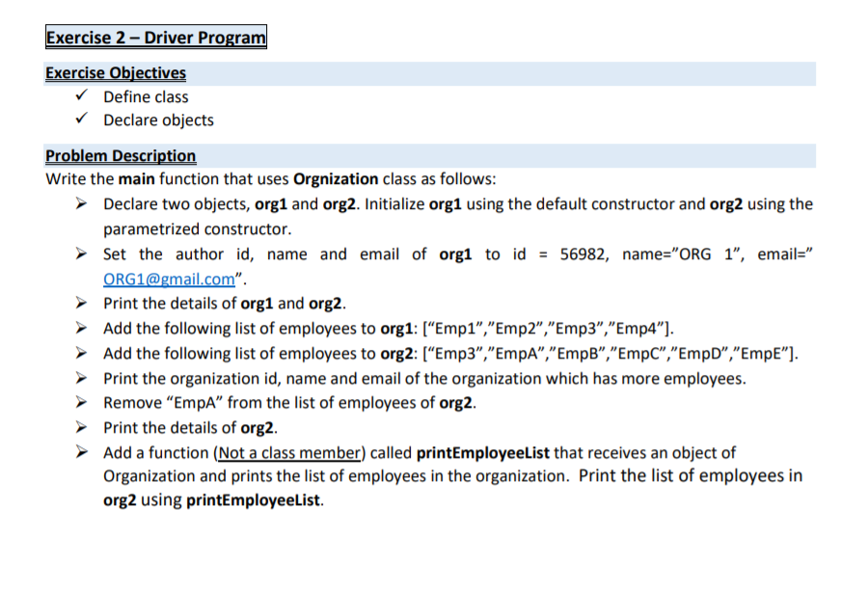Click the Exercise Objectives heading

click(115, 72)
